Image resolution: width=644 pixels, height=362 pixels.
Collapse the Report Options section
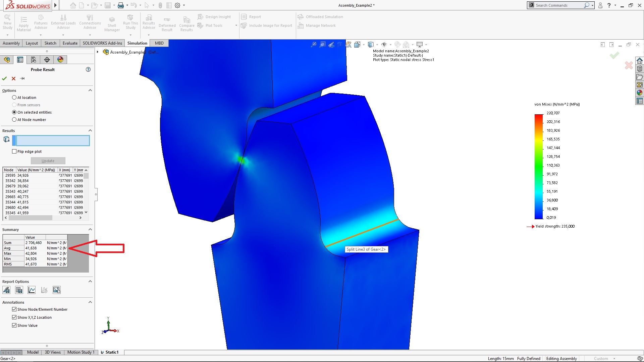coord(90,281)
